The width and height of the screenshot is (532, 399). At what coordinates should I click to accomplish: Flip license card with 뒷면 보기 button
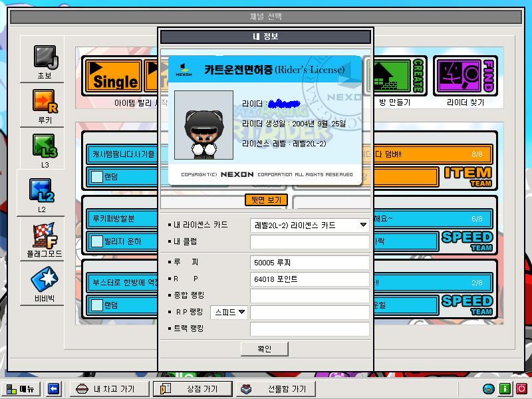click(x=266, y=200)
